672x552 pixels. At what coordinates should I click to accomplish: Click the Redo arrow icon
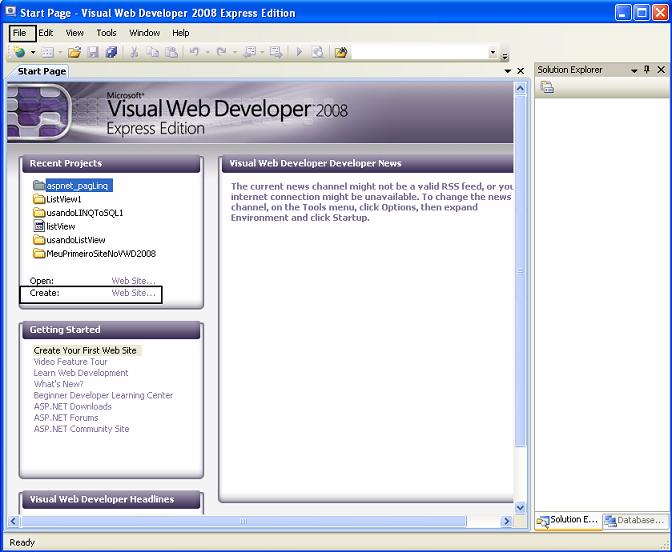click(222, 52)
